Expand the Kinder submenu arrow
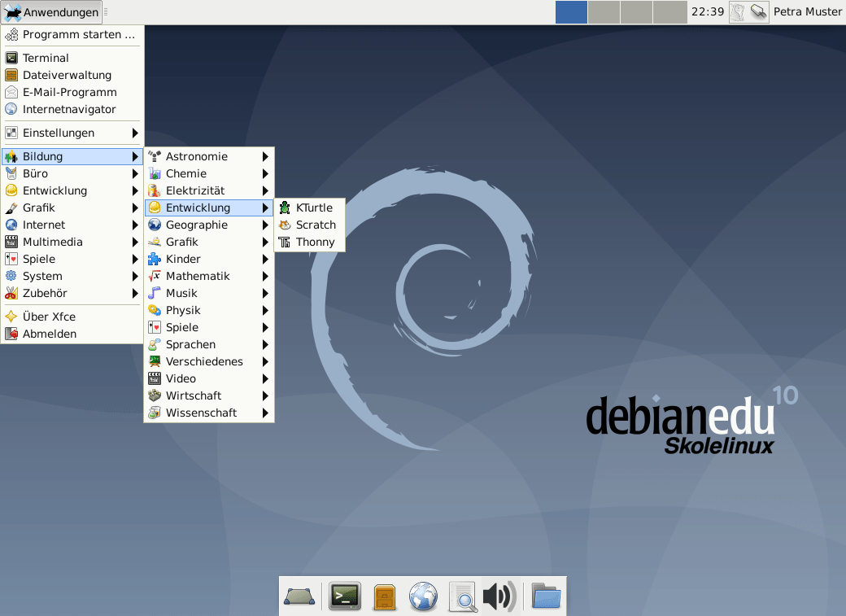The image size is (846, 616). point(265,259)
